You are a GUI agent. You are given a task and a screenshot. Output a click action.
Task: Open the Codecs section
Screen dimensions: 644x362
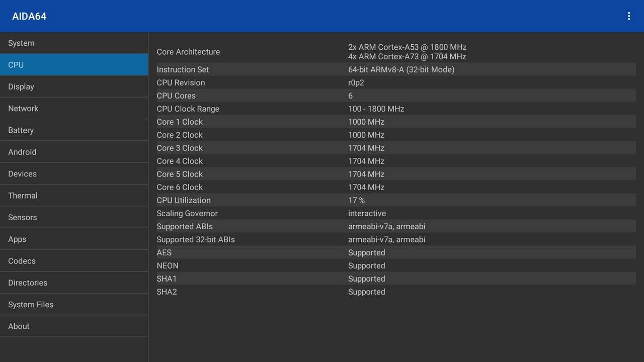coord(74,261)
